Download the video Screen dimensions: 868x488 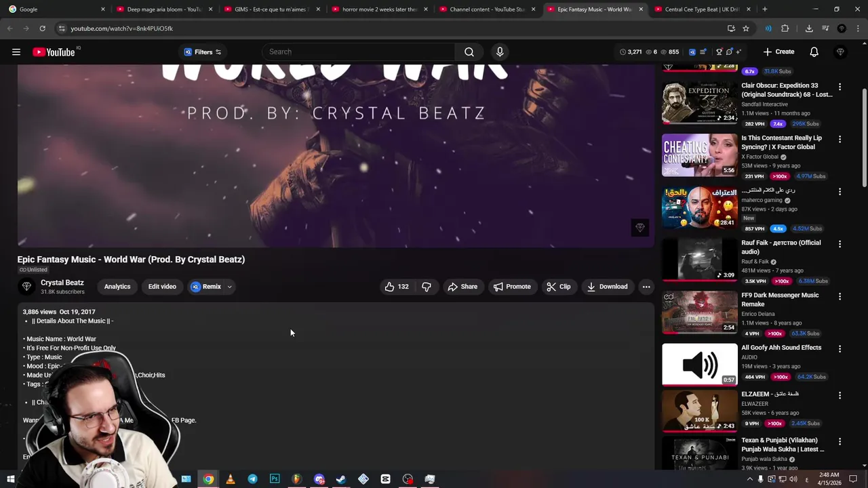pos(608,287)
